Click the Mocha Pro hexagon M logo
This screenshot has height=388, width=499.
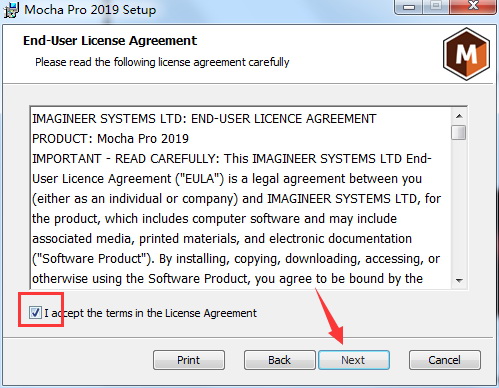(x=466, y=54)
